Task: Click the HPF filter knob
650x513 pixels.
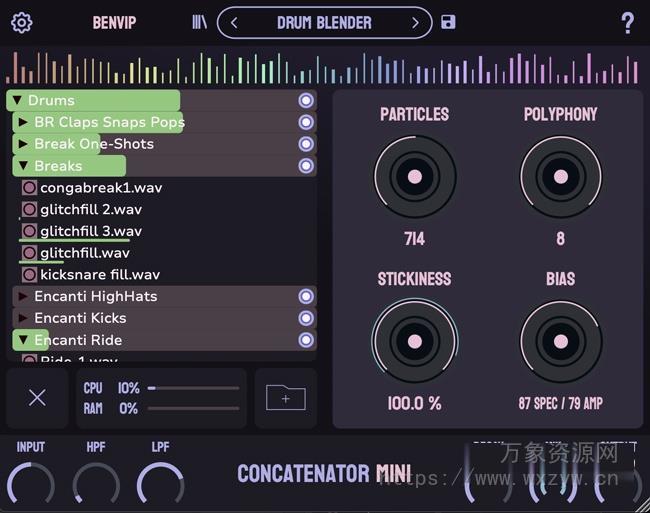Action: [x=96, y=485]
